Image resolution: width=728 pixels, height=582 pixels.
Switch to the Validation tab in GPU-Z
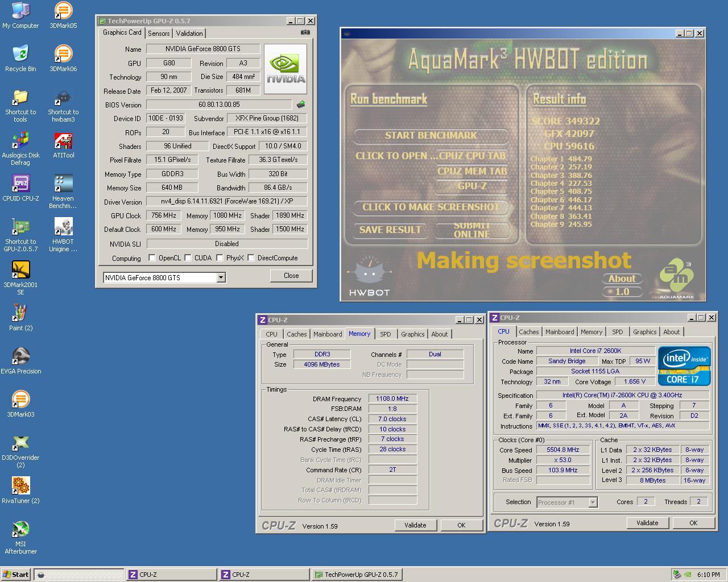click(x=189, y=34)
